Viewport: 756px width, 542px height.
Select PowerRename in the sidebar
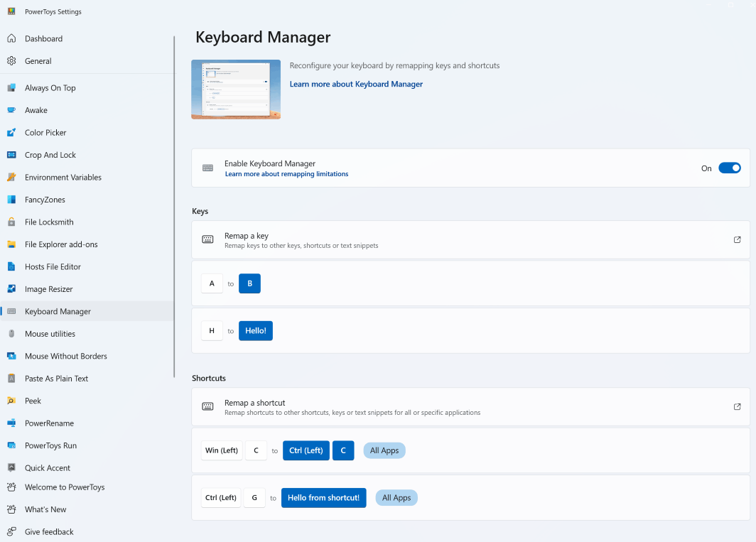coord(87,423)
